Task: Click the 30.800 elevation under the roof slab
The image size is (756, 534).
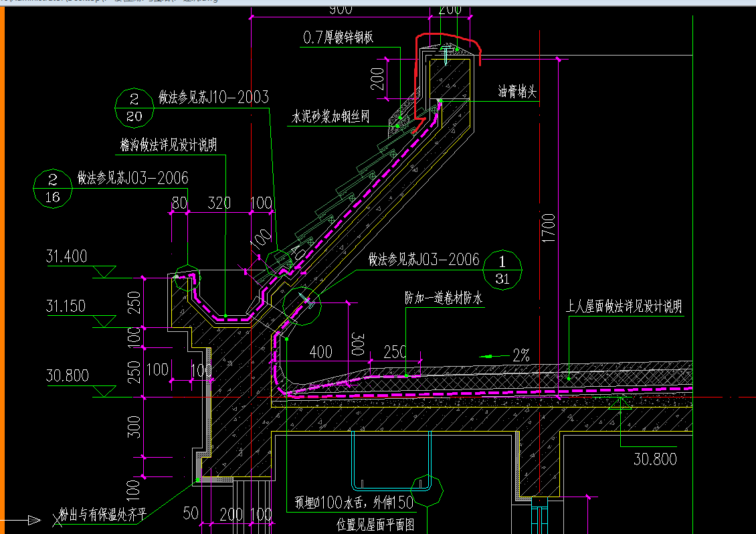Action: [655, 459]
